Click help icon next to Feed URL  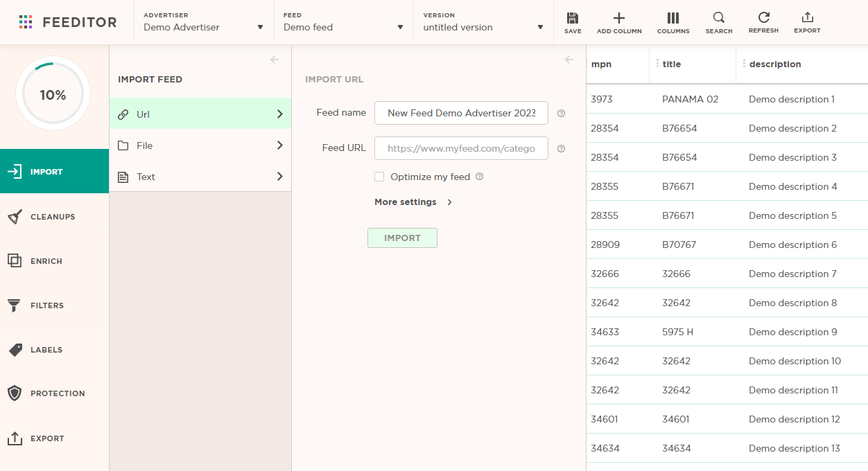point(562,148)
